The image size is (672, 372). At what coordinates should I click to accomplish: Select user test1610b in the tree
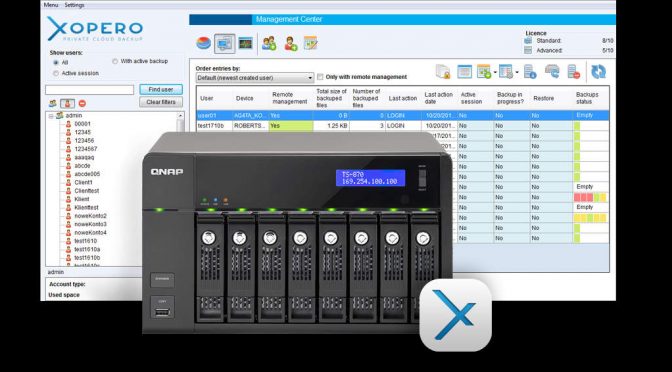[87, 258]
